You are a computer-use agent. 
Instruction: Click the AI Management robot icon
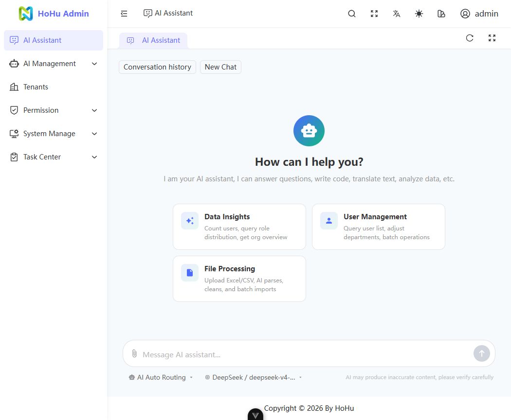(x=14, y=64)
